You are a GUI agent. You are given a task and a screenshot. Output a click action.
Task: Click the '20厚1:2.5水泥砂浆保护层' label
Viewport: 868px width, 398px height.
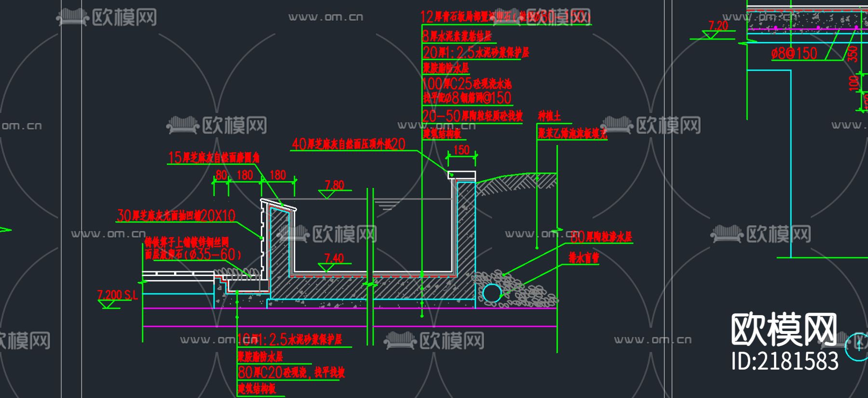(476, 52)
